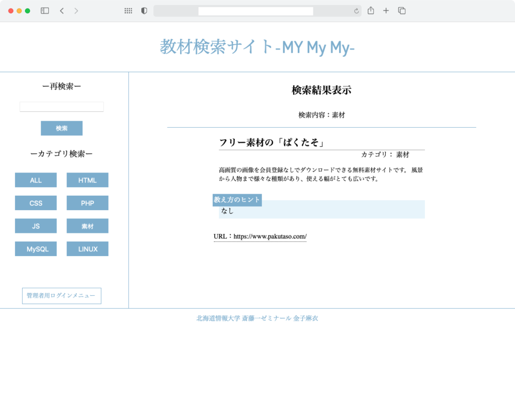Choose the MySQL category button
515x420 pixels.
tap(36, 249)
